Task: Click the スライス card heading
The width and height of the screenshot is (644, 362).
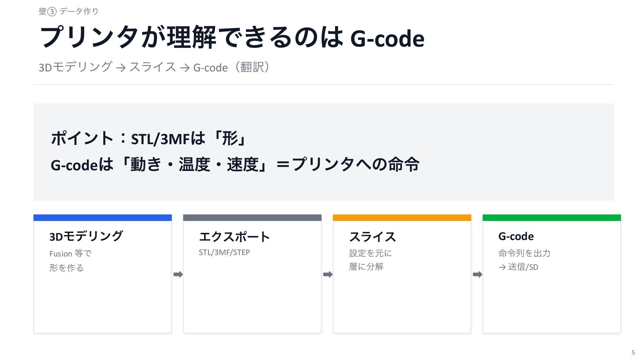Action: click(372, 237)
